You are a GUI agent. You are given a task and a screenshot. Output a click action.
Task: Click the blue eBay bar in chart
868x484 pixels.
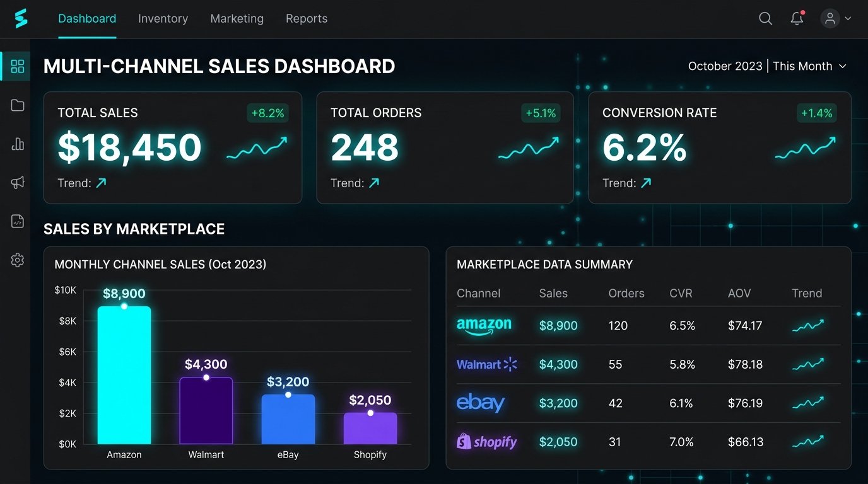288,420
